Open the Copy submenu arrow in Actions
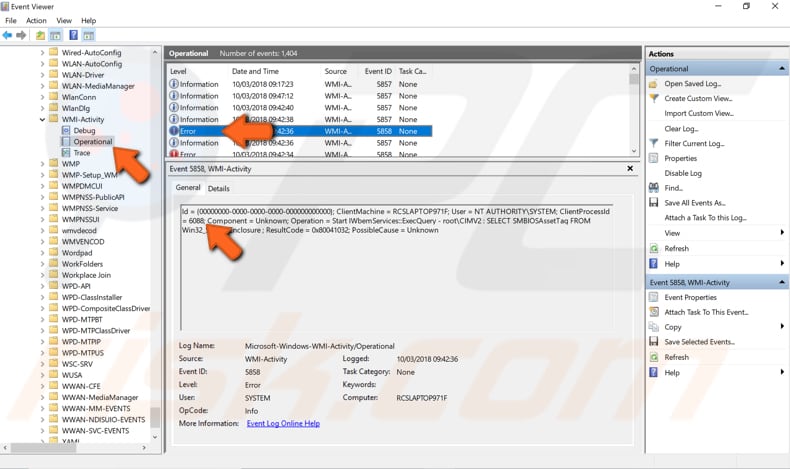790x469 pixels. click(782, 326)
